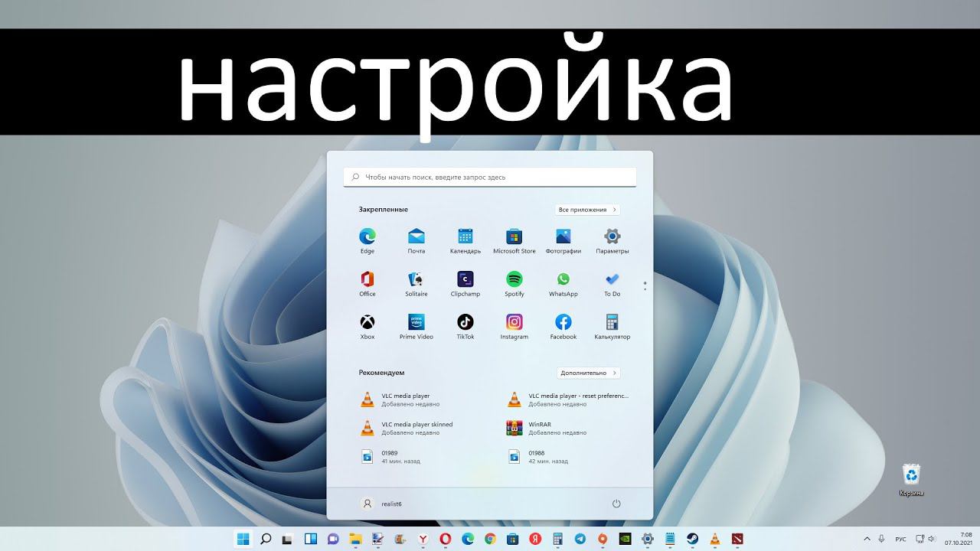Open Edge from pinned apps
Screen dimensions: 980x551
click(x=367, y=240)
